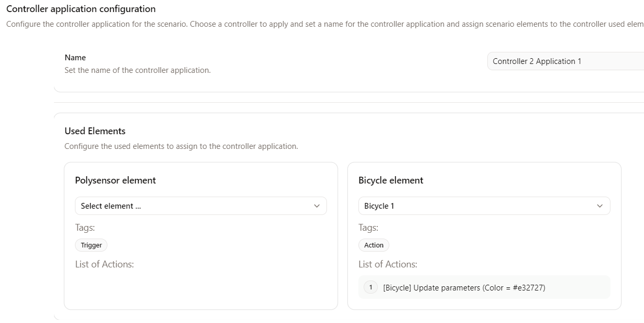Click the Controller application configuration heading
Screen dimensions: 644x323
[x=81, y=9]
